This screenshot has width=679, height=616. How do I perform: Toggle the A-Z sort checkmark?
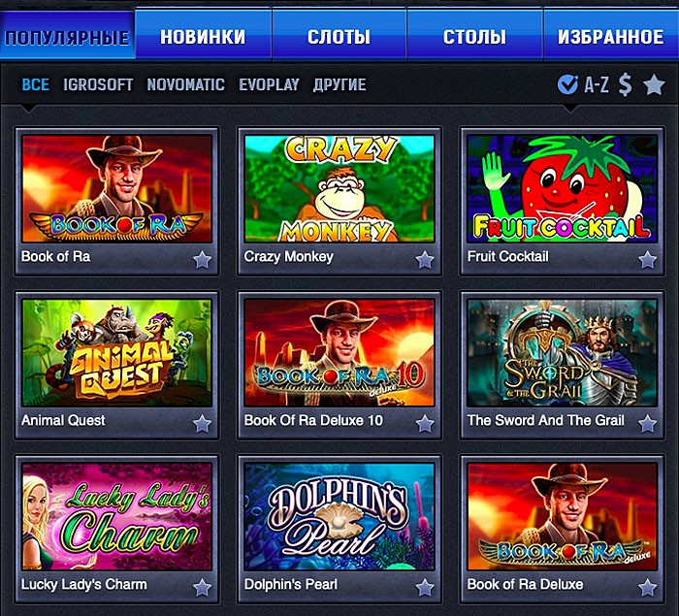[x=567, y=84]
